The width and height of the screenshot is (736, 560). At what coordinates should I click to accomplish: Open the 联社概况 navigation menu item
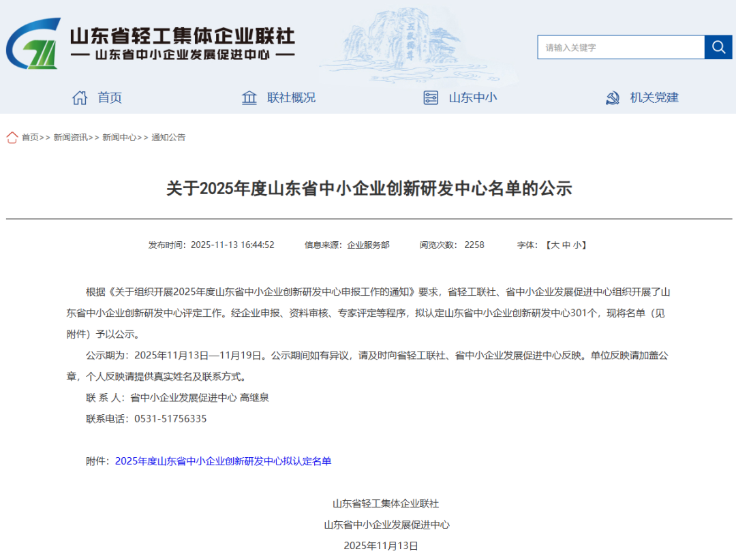pyautogui.click(x=291, y=97)
